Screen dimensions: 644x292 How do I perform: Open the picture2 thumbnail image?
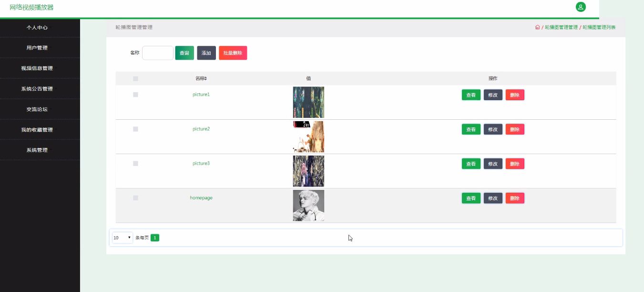tap(308, 136)
